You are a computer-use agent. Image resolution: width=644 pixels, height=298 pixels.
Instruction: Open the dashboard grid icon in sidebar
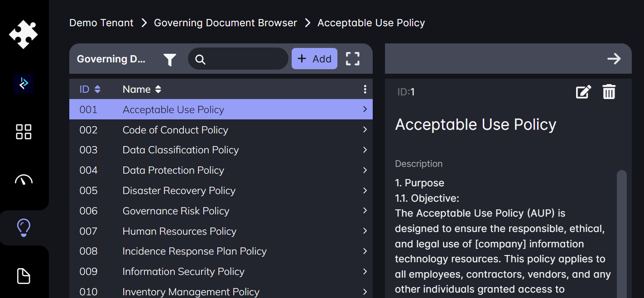[x=24, y=132]
